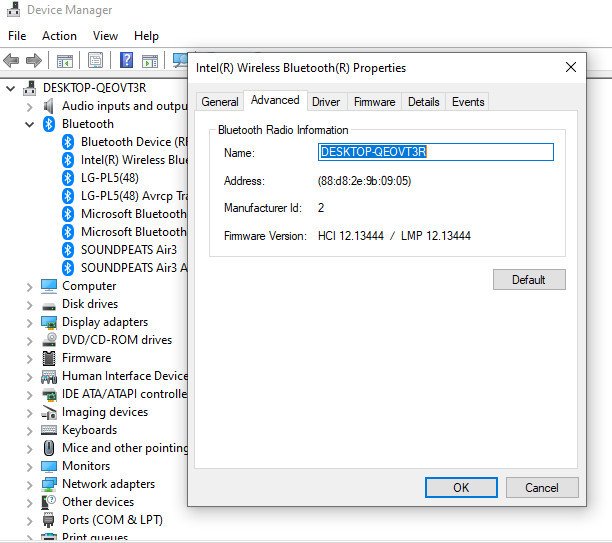Click the Disk drives category icon
The width and height of the screenshot is (612, 543).
49,304
